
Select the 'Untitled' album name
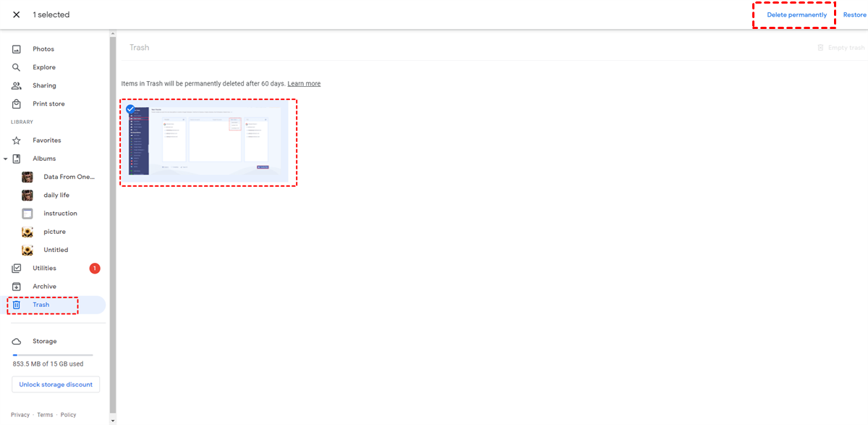pos(56,250)
